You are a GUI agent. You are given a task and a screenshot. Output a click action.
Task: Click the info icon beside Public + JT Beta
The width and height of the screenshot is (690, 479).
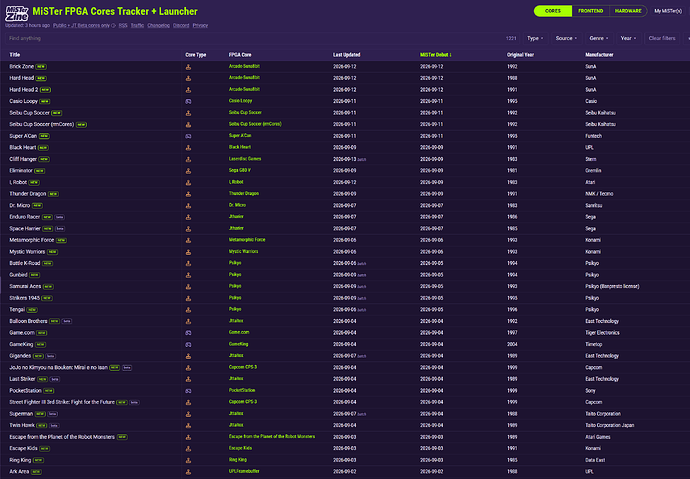point(114,26)
